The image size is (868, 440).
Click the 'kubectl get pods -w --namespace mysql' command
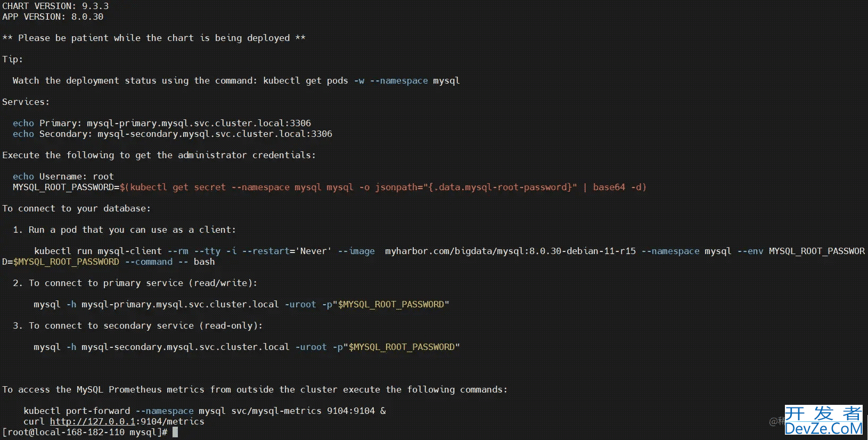click(x=362, y=80)
